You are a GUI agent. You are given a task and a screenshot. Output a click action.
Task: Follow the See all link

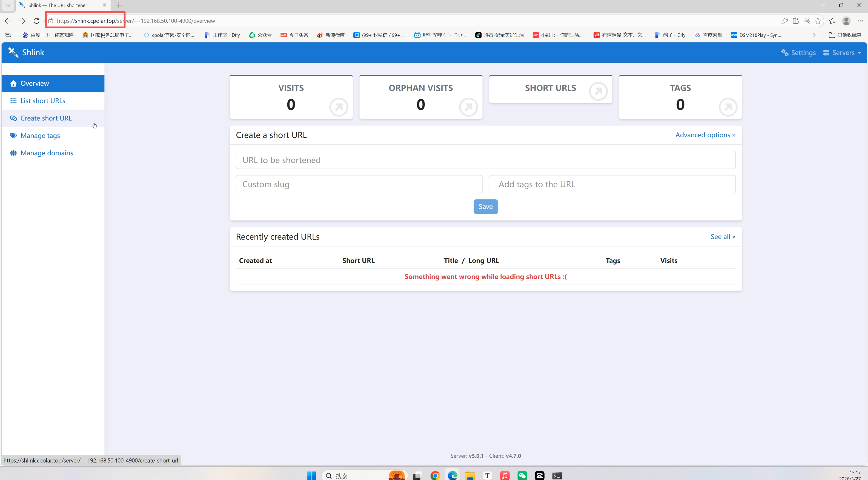pyautogui.click(x=722, y=237)
